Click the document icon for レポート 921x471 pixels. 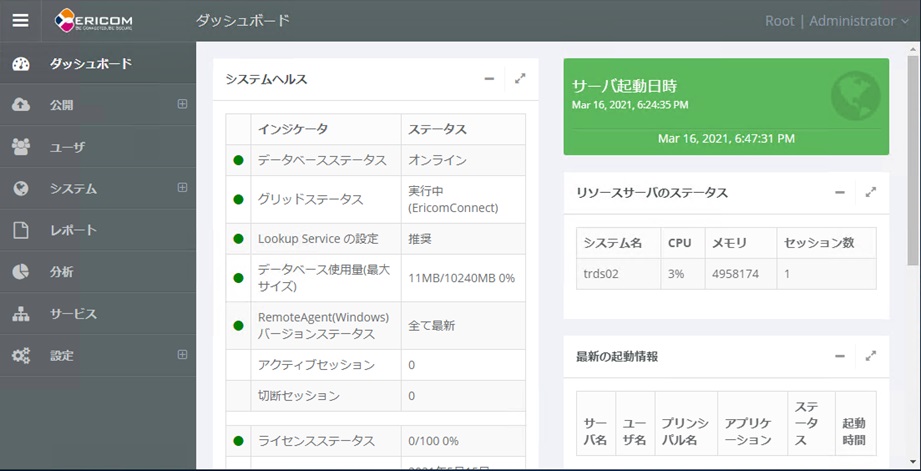(x=21, y=230)
